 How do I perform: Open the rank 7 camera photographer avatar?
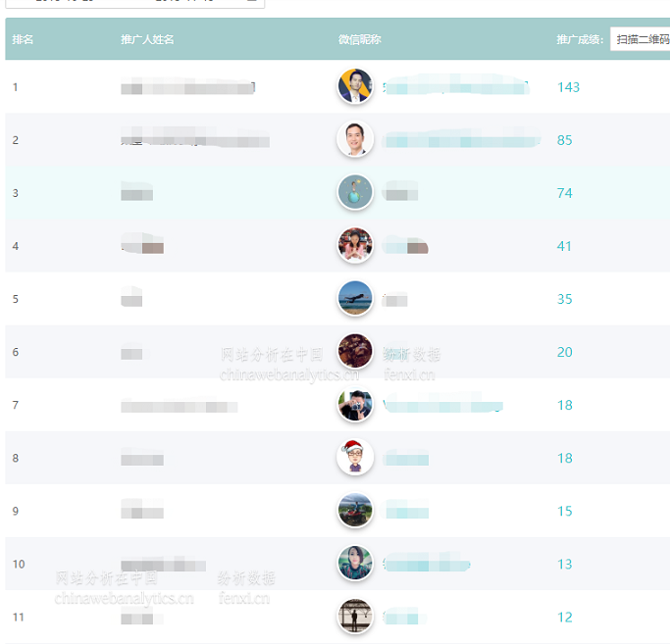(x=354, y=404)
